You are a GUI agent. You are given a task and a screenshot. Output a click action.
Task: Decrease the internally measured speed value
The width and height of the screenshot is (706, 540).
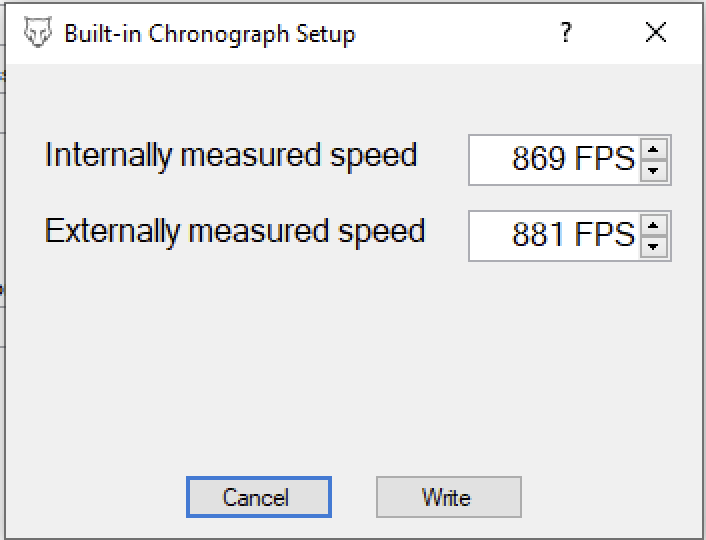click(654, 171)
